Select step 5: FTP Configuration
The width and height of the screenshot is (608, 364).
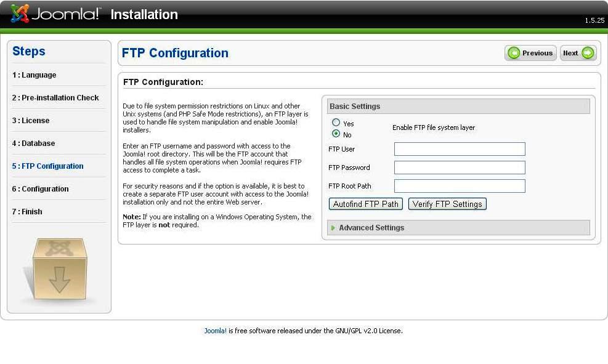pyautogui.click(x=47, y=166)
